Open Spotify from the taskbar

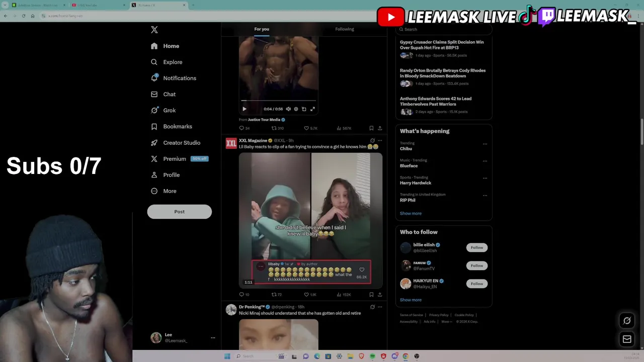pyautogui.click(x=372, y=356)
